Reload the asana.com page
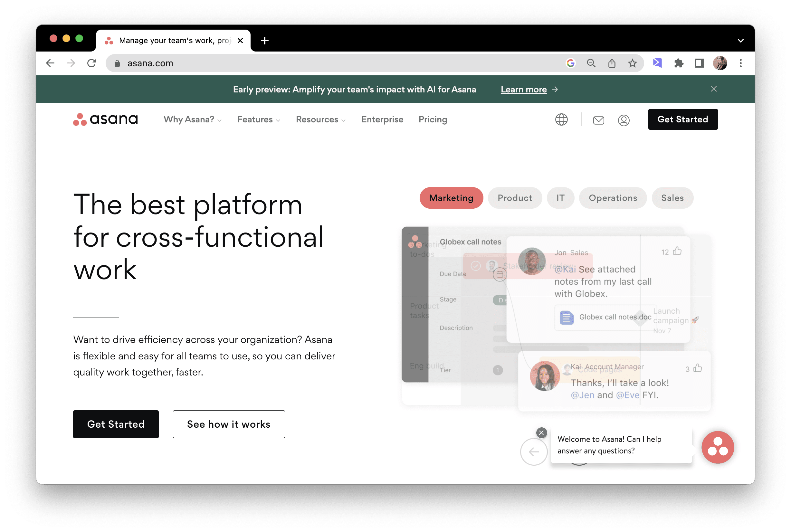This screenshot has height=532, width=791. (x=91, y=63)
